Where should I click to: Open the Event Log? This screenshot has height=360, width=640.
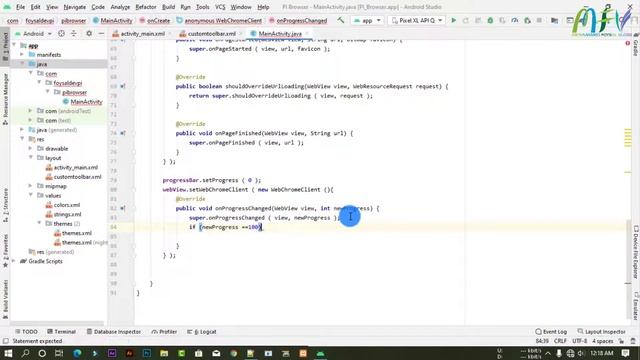pyautogui.click(x=551, y=332)
